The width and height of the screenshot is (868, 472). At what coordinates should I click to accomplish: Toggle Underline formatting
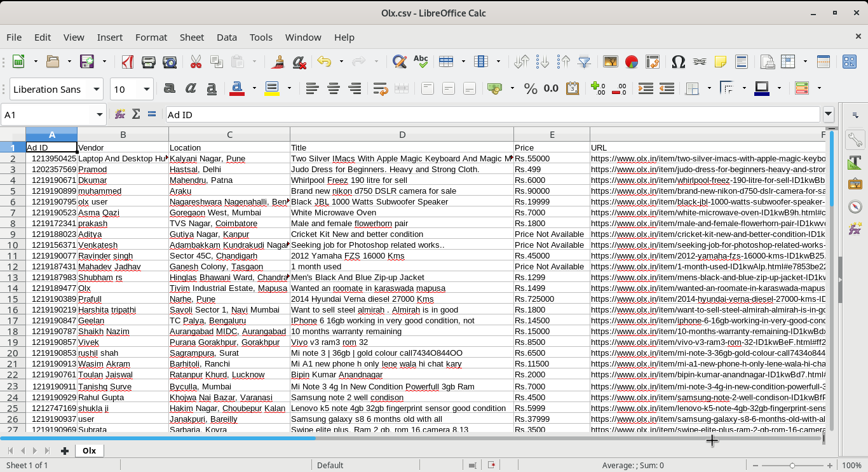212,88
